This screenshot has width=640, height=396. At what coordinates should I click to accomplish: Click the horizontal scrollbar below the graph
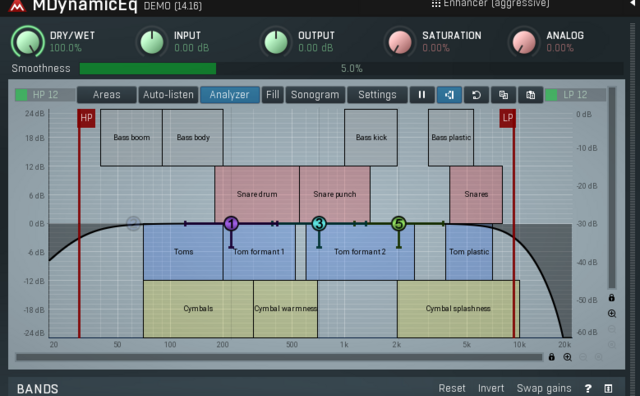point(279,357)
